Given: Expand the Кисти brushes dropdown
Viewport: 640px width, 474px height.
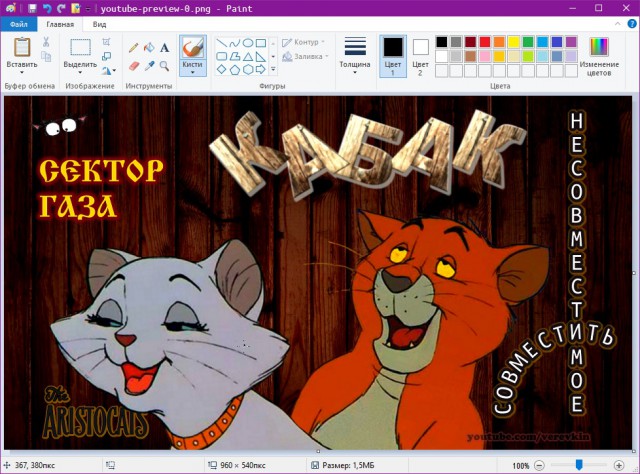Looking at the screenshot, I should point(193,73).
